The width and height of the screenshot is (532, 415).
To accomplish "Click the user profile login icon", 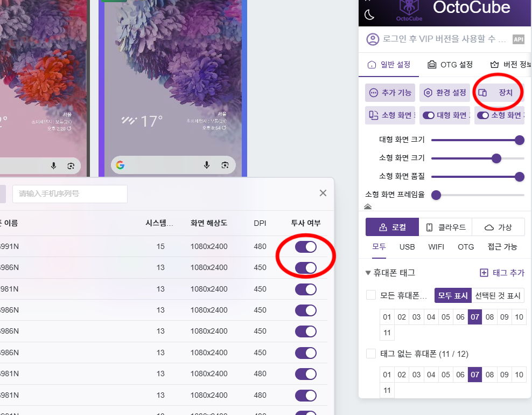I will 372,39.
